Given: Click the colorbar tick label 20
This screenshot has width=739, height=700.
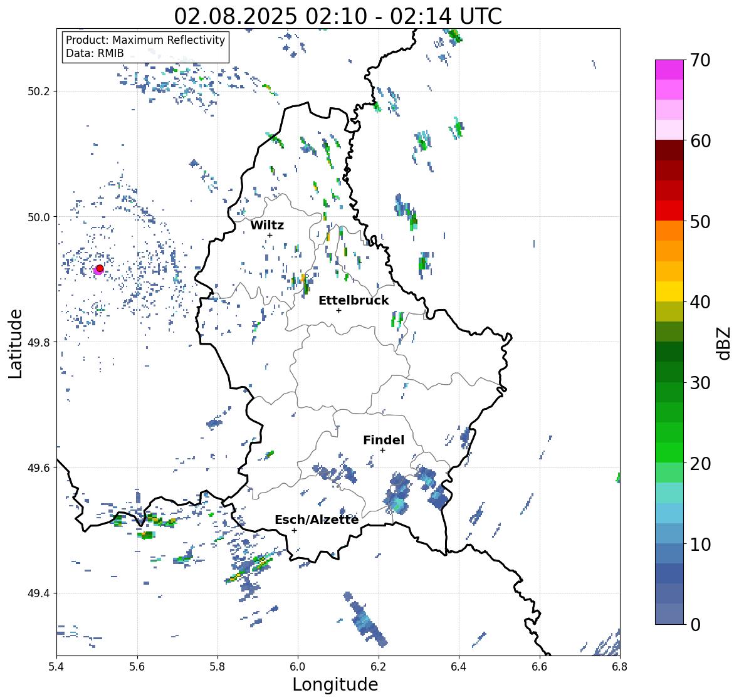Looking at the screenshot, I should tap(700, 463).
